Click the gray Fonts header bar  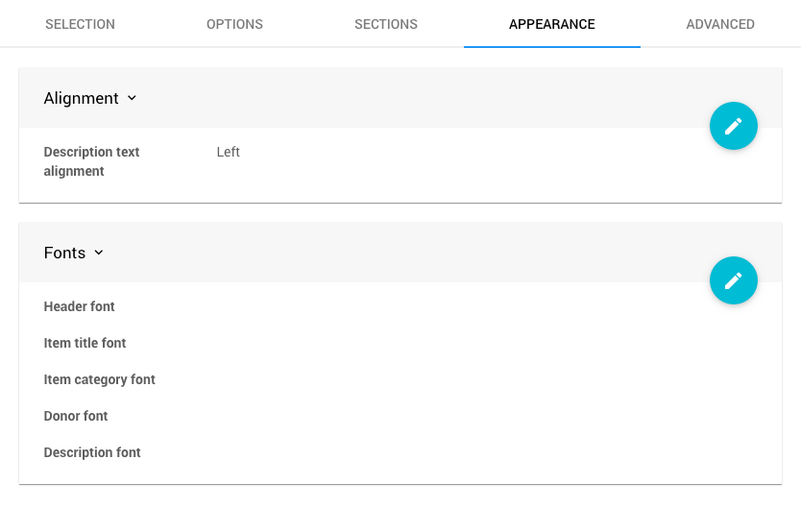pyautogui.click(x=384, y=253)
